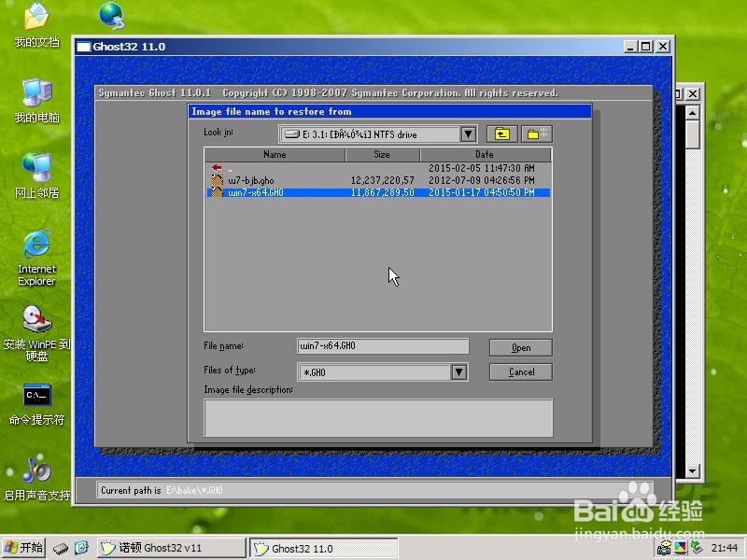Screen dimensions: 747x560
Task: Select the w7-bjb.gho file icon
Action: click(218, 180)
